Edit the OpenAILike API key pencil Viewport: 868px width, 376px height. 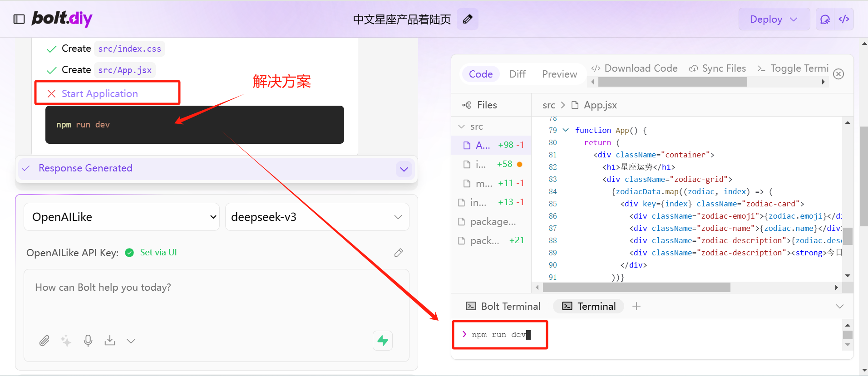pyautogui.click(x=399, y=253)
